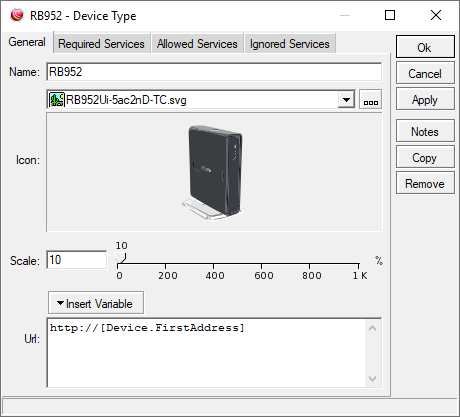Click the 'Icon:' label
460x417 pixels.
pos(28,160)
